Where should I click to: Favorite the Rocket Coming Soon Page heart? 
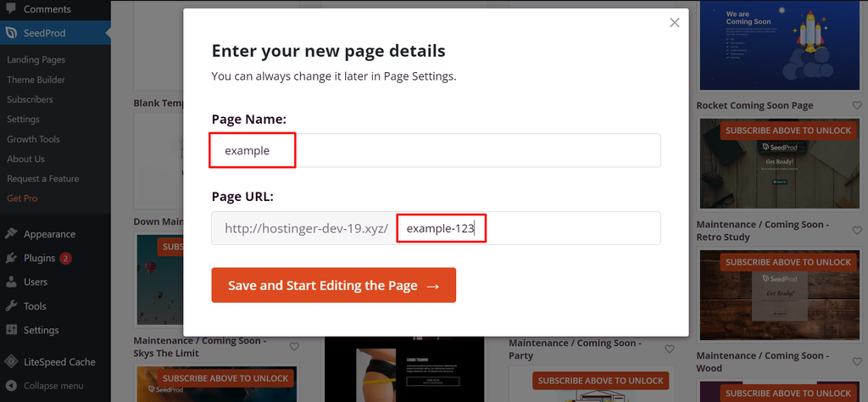[857, 105]
